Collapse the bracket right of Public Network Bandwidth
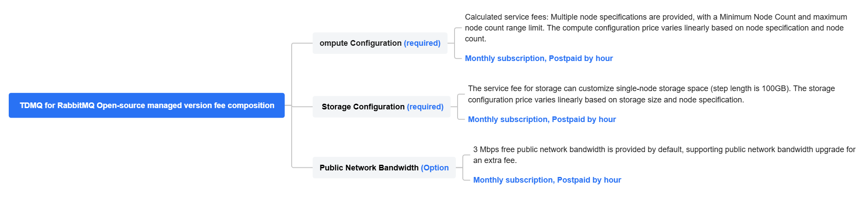This screenshot has height=197, width=868. coord(463,168)
